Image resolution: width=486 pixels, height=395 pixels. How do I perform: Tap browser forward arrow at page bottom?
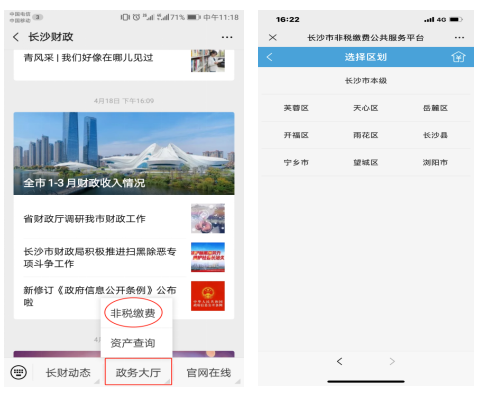click(392, 361)
